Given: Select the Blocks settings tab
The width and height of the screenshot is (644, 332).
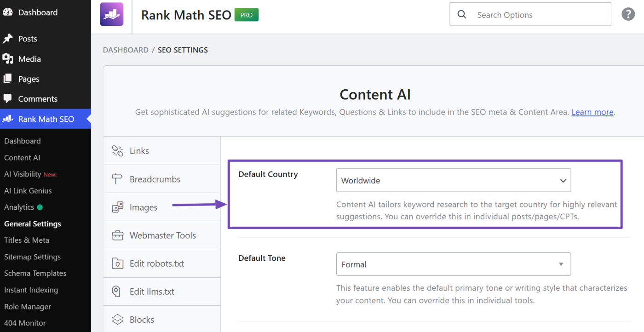Looking at the screenshot, I should (162, 320).
